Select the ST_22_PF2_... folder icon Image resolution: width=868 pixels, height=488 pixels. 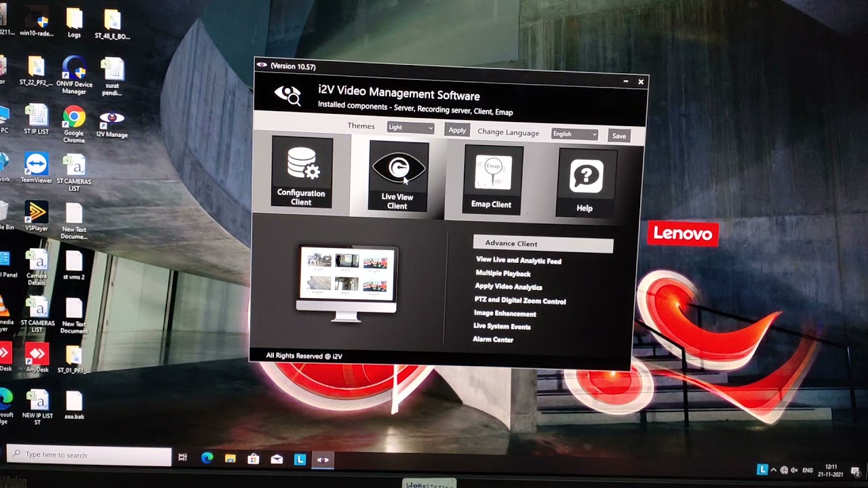pos(36,72)
